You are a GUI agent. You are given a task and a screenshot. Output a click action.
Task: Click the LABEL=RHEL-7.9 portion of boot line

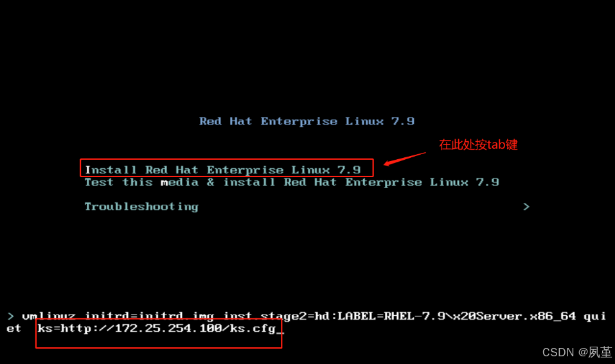click(x=391, y=316)
